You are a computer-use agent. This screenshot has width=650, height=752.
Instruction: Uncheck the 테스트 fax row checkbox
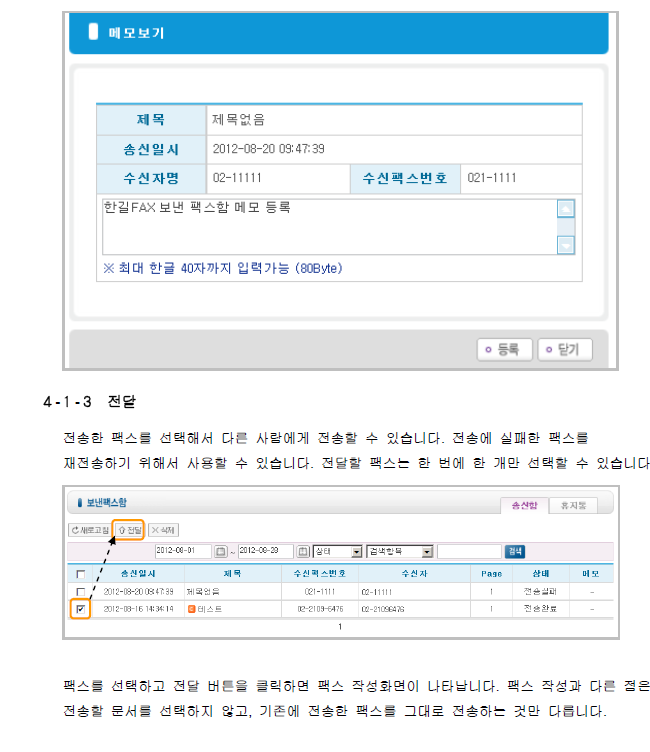click(81, 608)
